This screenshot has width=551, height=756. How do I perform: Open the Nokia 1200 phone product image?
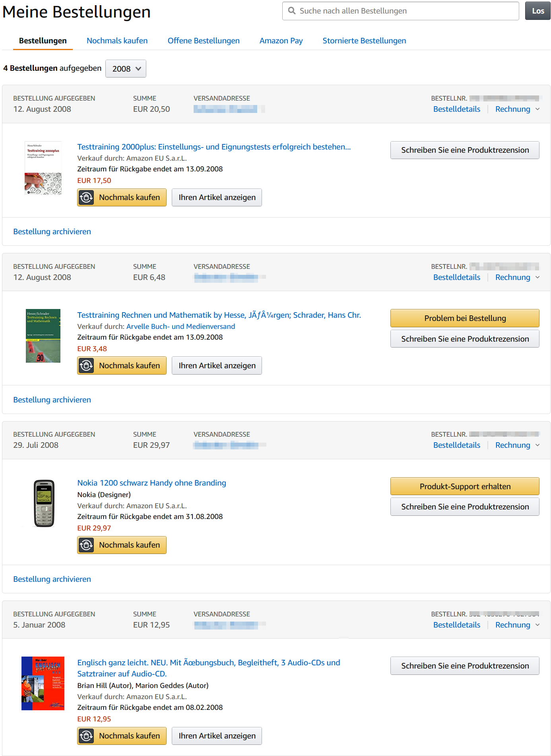(x=44, y=503)
